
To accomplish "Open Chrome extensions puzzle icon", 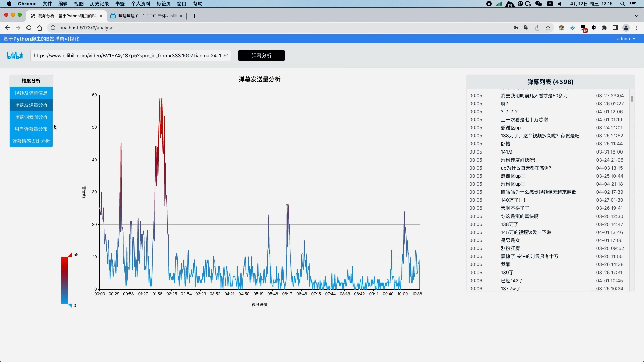I will (x=604, y=28).
